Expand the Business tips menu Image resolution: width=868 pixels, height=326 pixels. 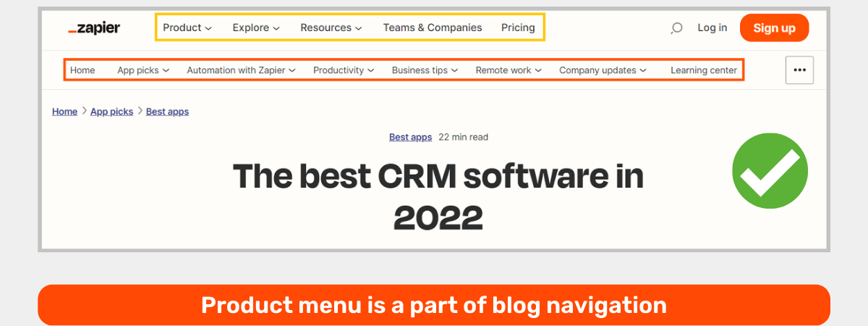tap(425, 70)
